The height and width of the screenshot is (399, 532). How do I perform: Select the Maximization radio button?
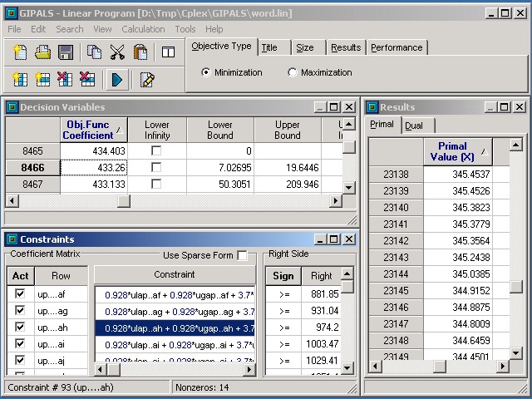pyautogui.click(x=292, y=72)
